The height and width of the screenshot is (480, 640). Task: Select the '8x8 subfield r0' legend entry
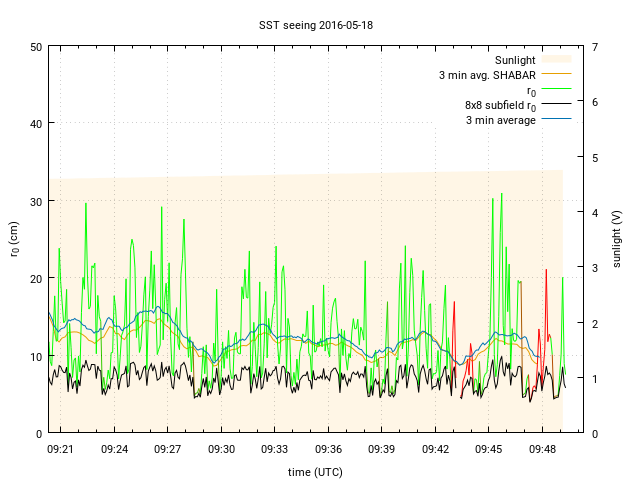[x=500, y=105]
